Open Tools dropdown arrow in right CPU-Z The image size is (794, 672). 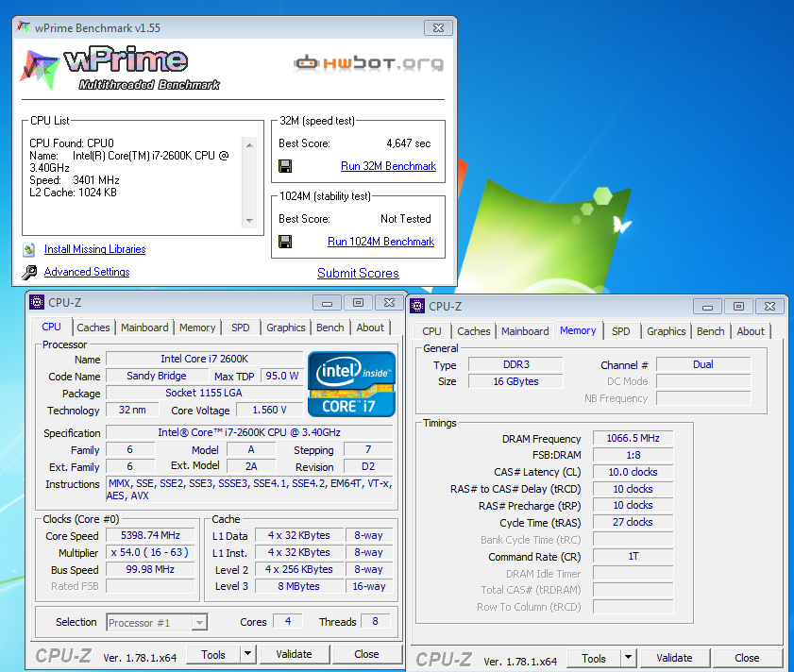pos(628,657)
